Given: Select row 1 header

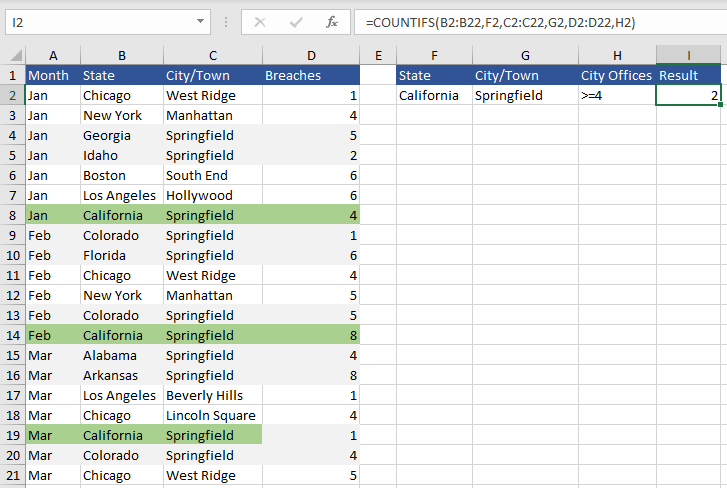Looking at the screenshot, I should tap(13, 75).
